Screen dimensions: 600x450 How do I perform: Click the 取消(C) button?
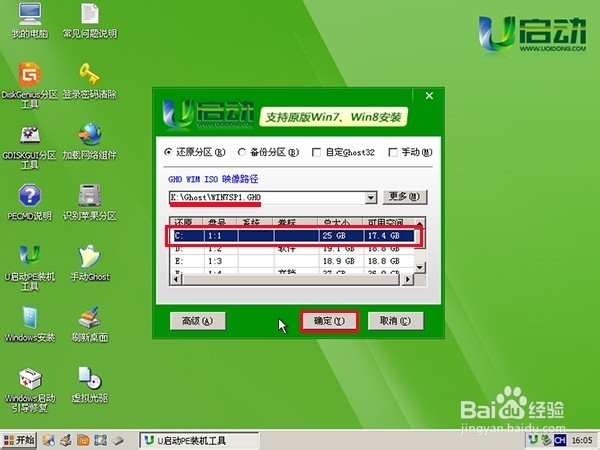pos(395,321)
